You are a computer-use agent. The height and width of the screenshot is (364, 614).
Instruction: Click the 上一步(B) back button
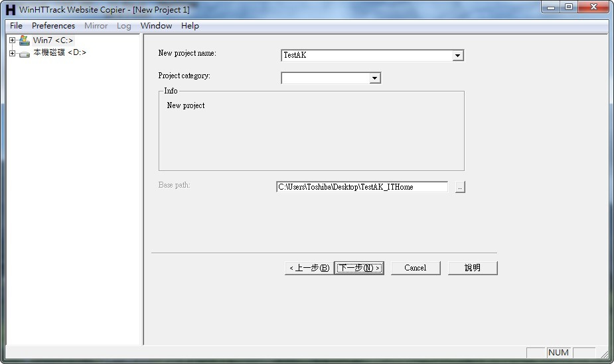click(309, 268)
